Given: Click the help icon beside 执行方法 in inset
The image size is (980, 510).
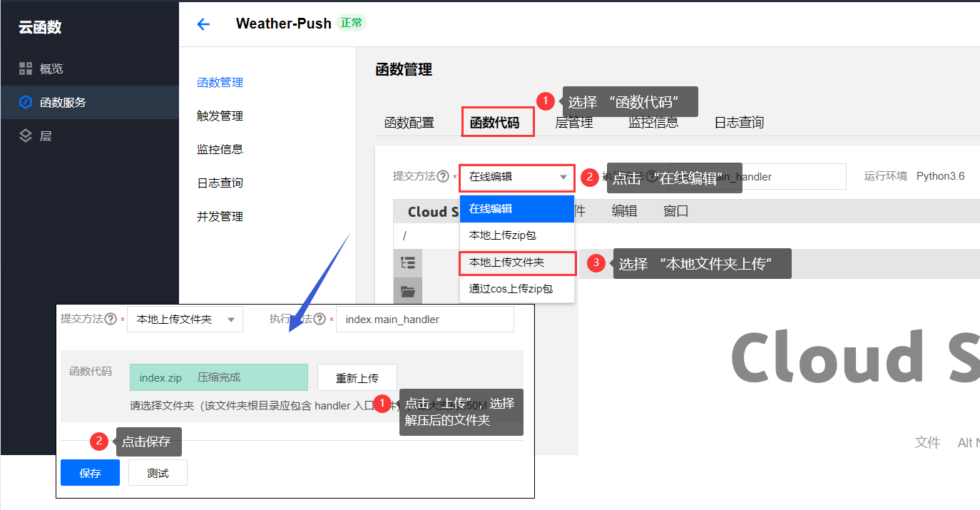Looking at the screenshot, I should point(320,319).
